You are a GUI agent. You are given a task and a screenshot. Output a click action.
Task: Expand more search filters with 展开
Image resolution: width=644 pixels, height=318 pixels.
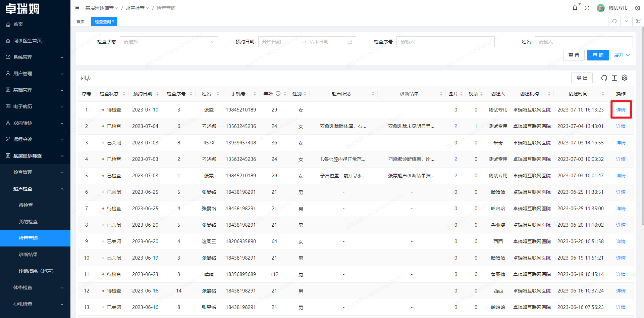[x=622, y=55]
